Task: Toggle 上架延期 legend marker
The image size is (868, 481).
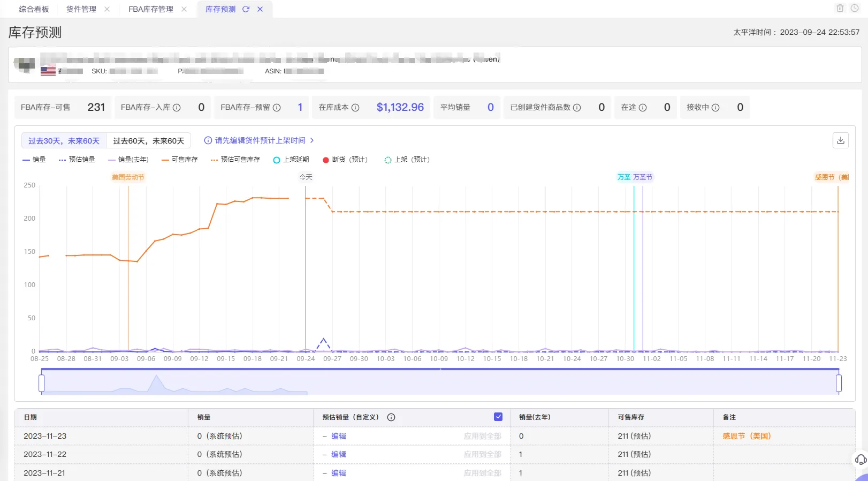Action: coord(291,160)
